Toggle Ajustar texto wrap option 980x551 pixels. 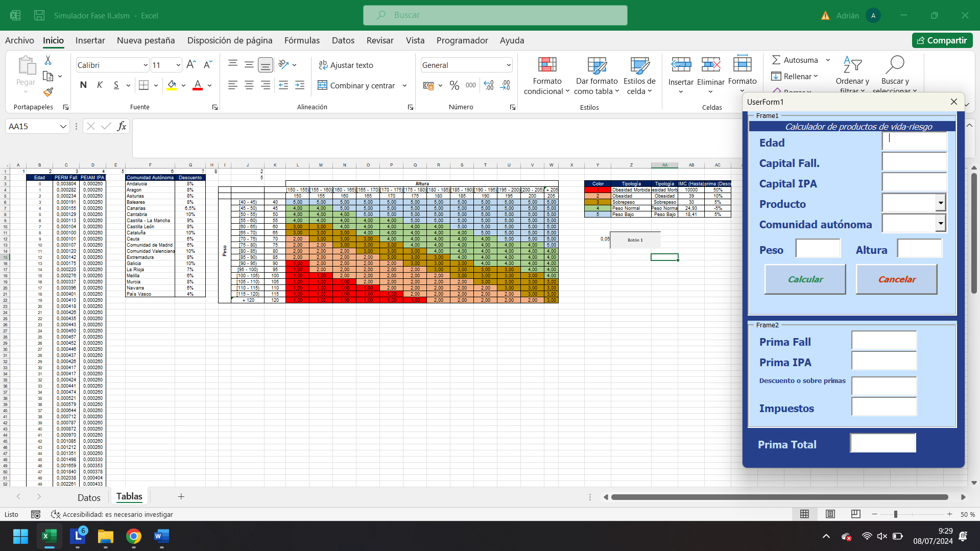(346, 65)
